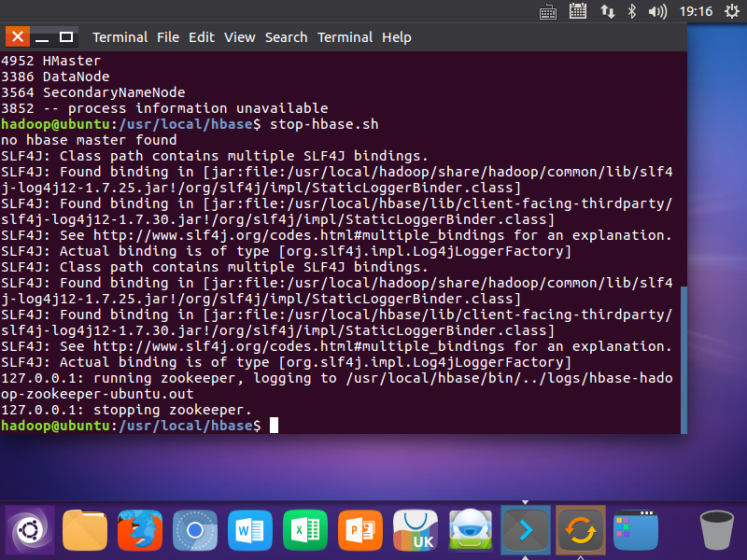Screen dimensions: 747x560
Task: Open the software store robot icon
Action: click(x=471, y=530)
